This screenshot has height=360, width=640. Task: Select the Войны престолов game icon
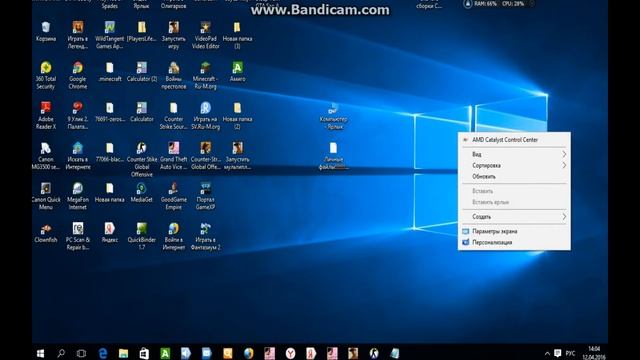pos(173,75)
